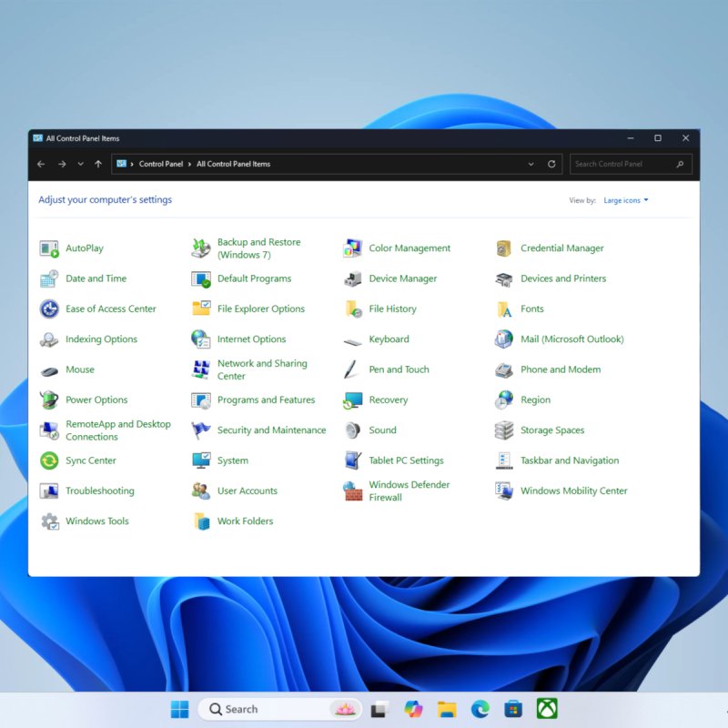Open the address bar history dropdown
The width and height of the screenshot is (728, 728).
coord(531,165)
